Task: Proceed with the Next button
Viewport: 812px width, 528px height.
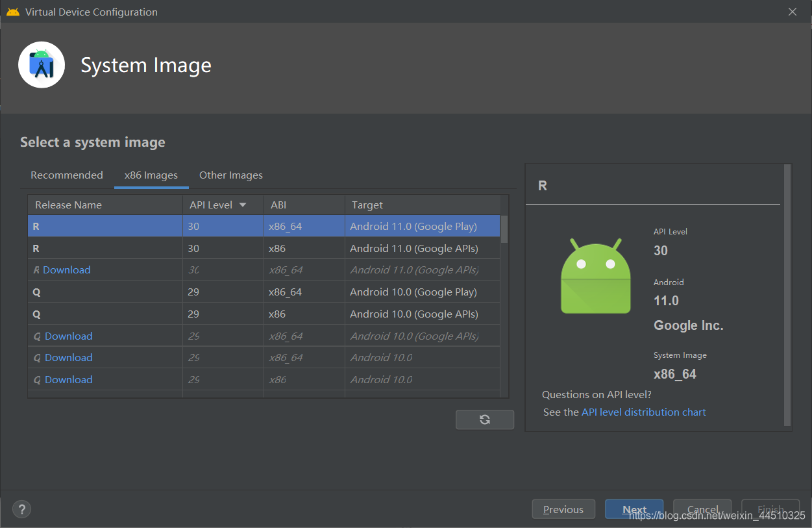Action: (x=634, y=509)
